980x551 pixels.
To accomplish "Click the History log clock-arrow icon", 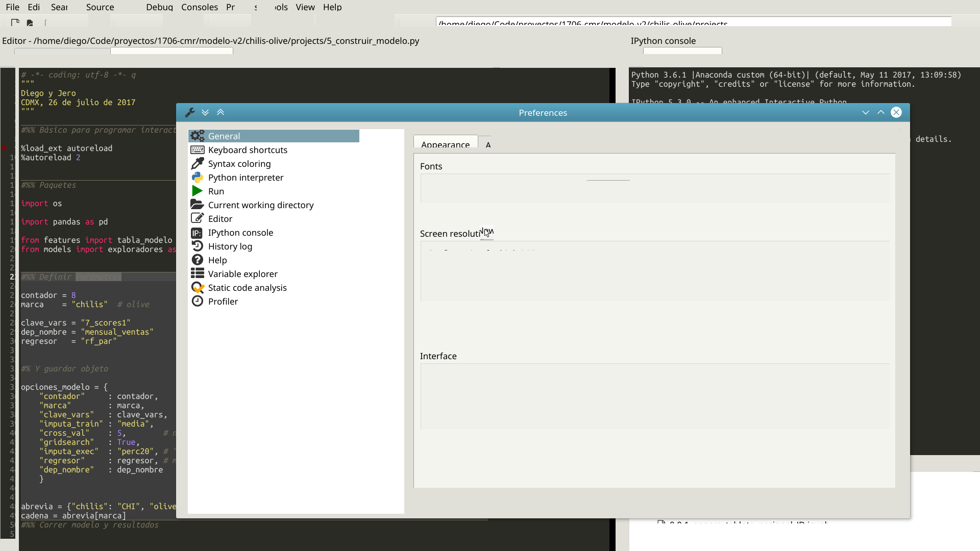I will [197, 246].
